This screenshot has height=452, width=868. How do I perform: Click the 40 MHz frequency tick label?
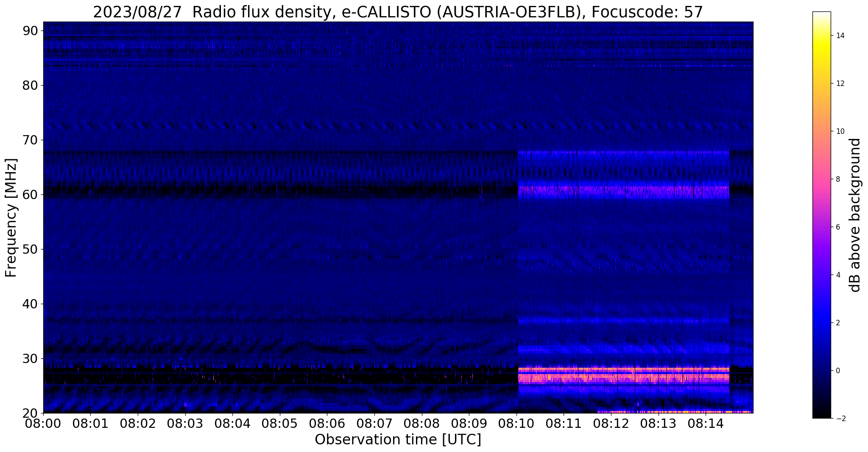(31, 304)
